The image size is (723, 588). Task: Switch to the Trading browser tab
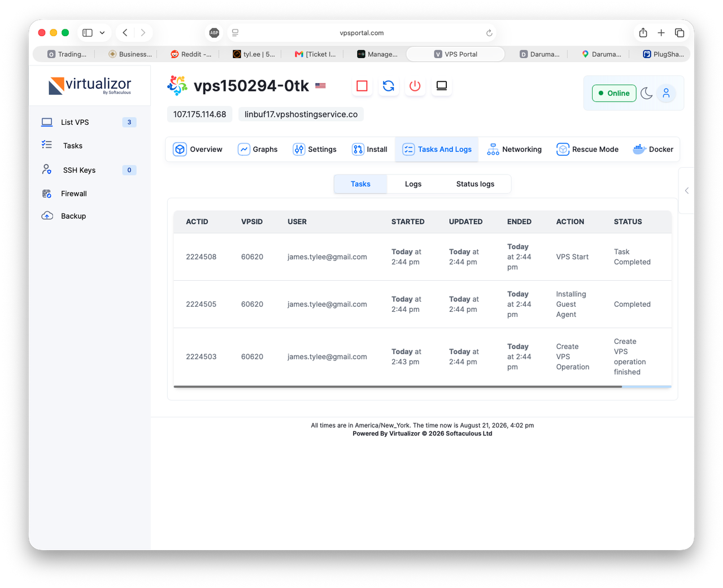(x=67, y=54)
